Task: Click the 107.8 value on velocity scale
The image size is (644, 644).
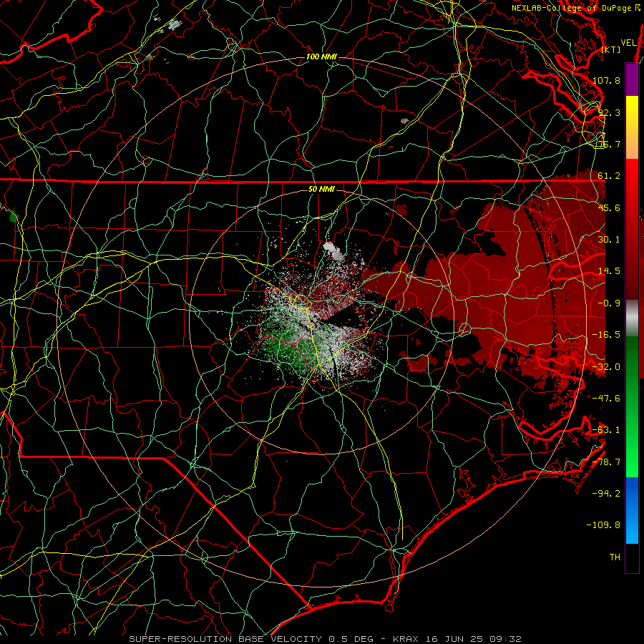Action: tap(606, 80)
